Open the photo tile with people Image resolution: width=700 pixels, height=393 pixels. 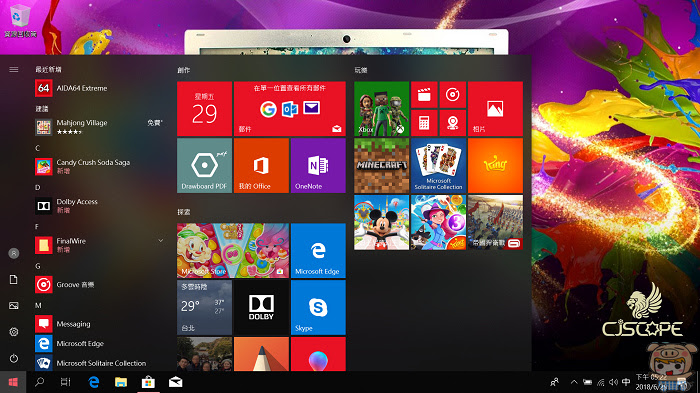click(x=204, y=354)
